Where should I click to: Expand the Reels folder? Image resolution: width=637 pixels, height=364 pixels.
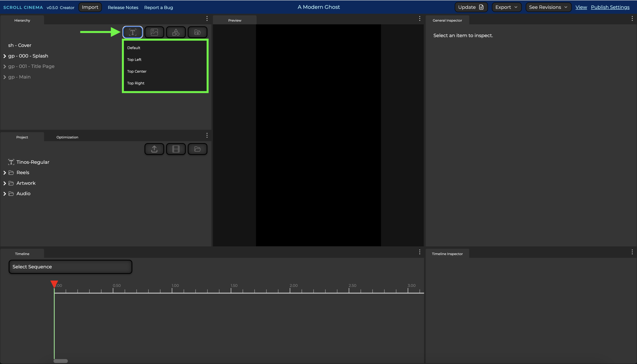(x=4, y=173)
